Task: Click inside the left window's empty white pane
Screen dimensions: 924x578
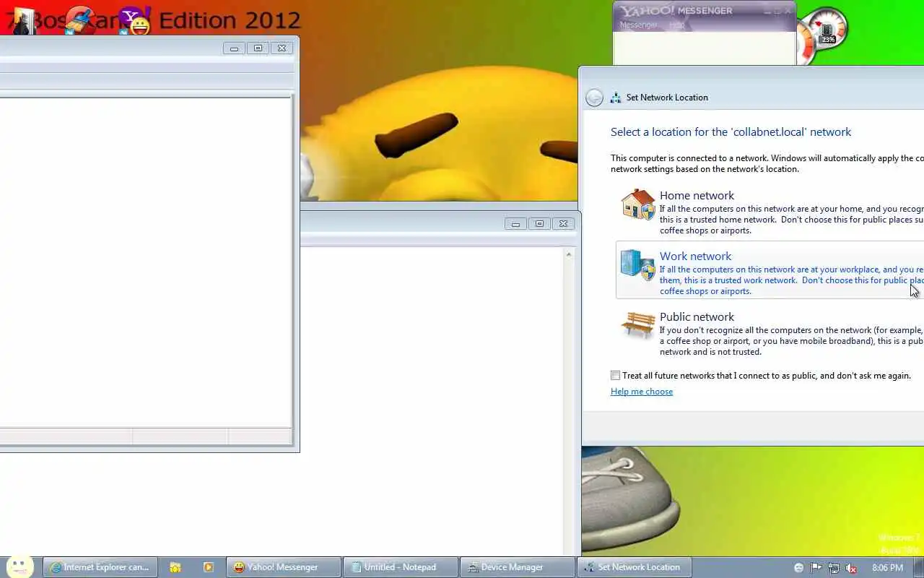Action: (145, 262)
